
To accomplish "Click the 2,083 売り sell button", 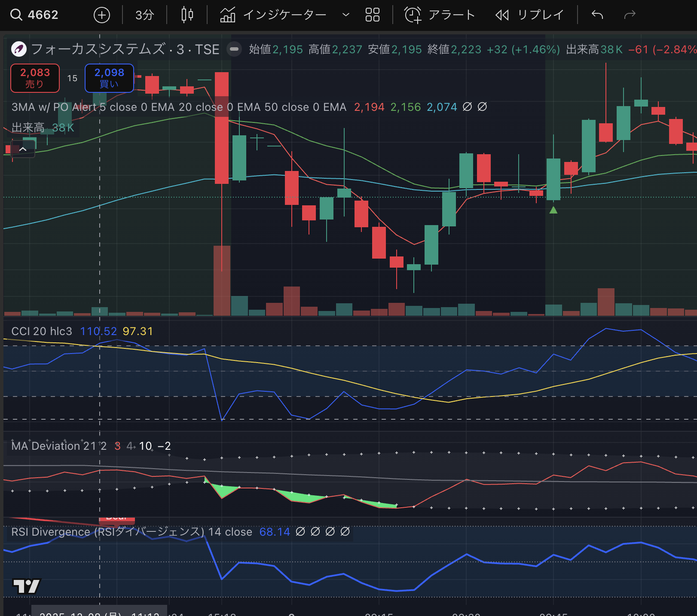I will [35, 78].
